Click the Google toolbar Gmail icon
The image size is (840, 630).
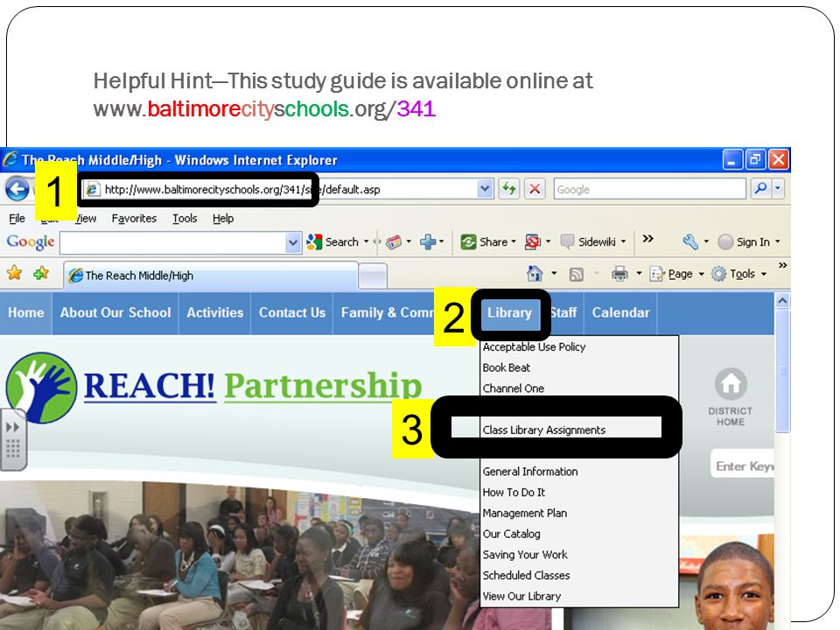(x=394, y=242)
